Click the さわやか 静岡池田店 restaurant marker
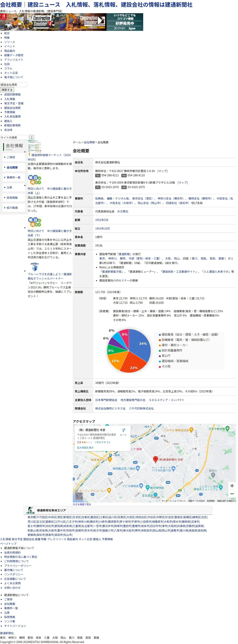 pyautogui.click(x=191, y=430)
